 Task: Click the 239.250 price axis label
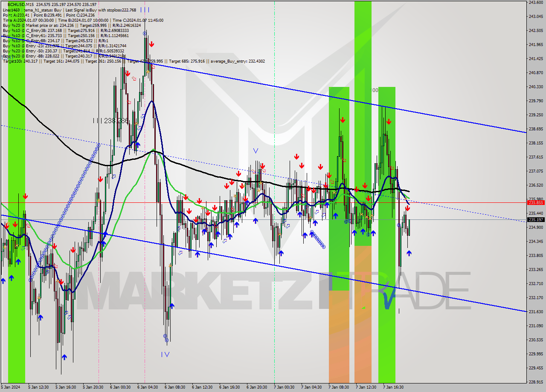tap(536, 115)
